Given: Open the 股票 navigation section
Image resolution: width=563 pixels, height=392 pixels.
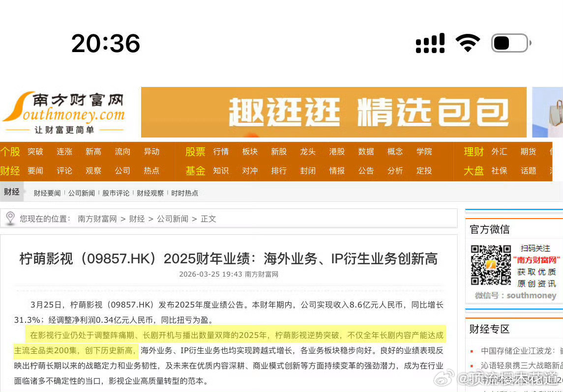Looking at the screenshot, I should click(195, 151).
